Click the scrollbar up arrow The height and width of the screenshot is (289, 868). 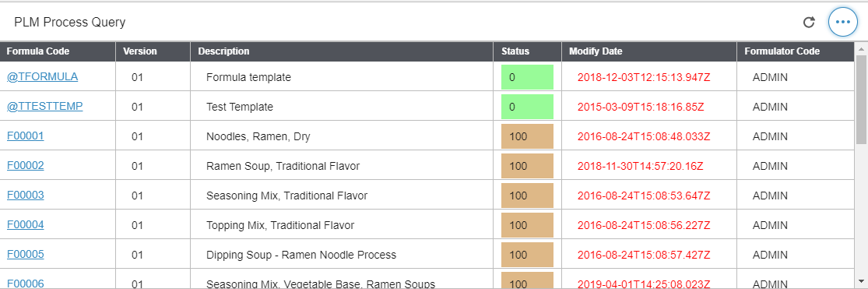862,48
